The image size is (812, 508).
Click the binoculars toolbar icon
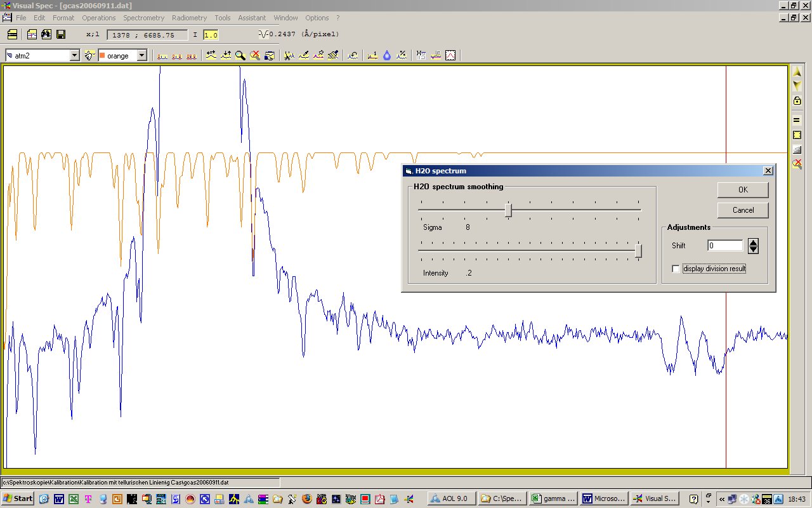pos(46,34)
